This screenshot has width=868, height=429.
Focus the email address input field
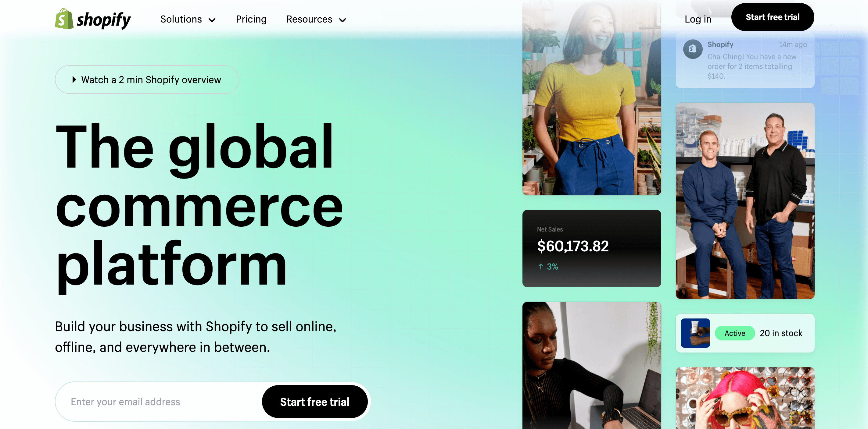[x=158, y=402]
